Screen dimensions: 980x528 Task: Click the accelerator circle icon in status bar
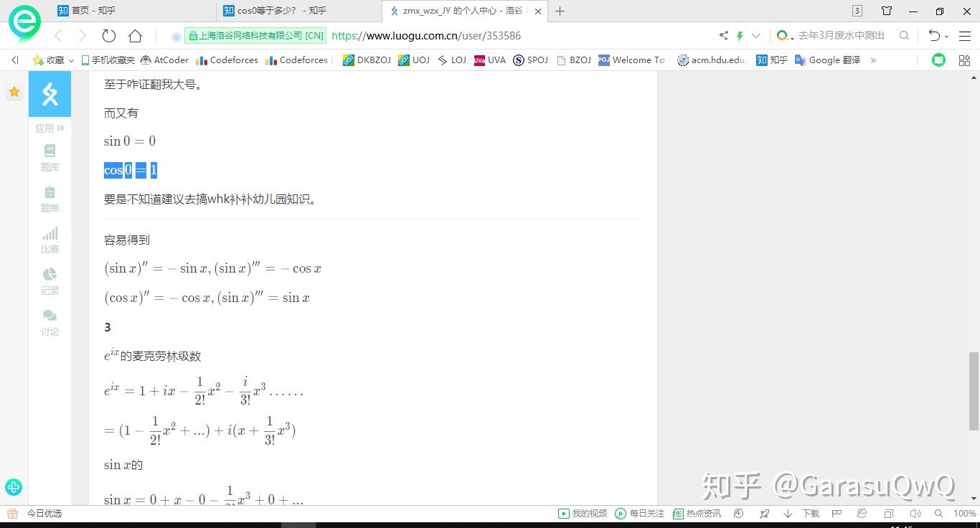click(x=738, y=514)
